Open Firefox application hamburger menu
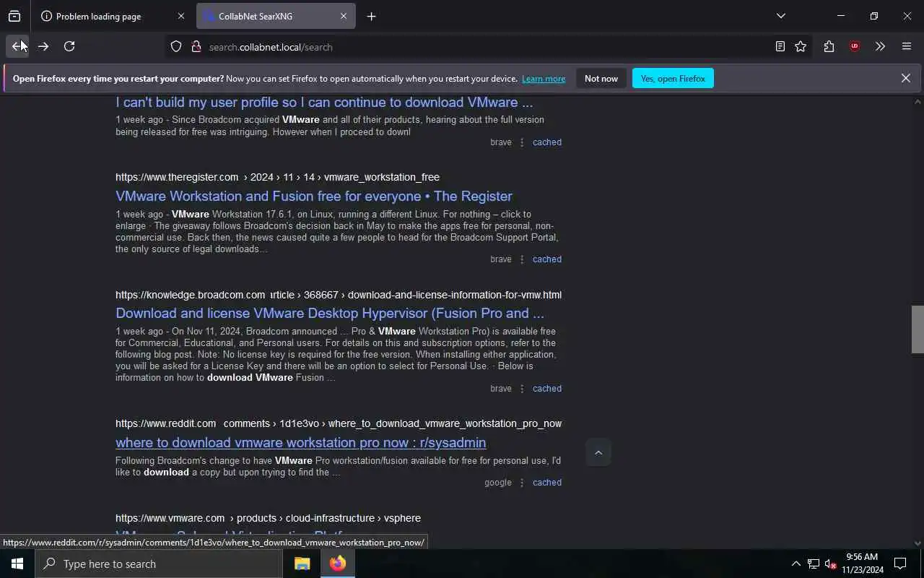Image resolution: width=924 pixels, height=578 pixels. [x=907, y=46]
